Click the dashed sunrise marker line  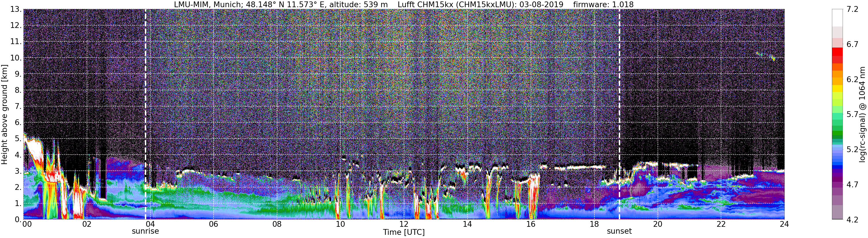(145, 114)
